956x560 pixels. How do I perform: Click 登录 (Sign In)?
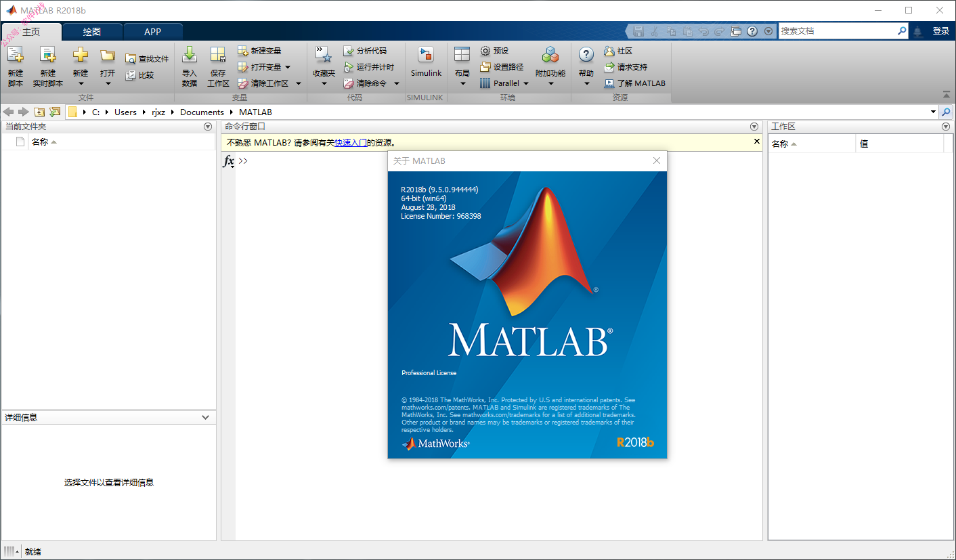941,31
